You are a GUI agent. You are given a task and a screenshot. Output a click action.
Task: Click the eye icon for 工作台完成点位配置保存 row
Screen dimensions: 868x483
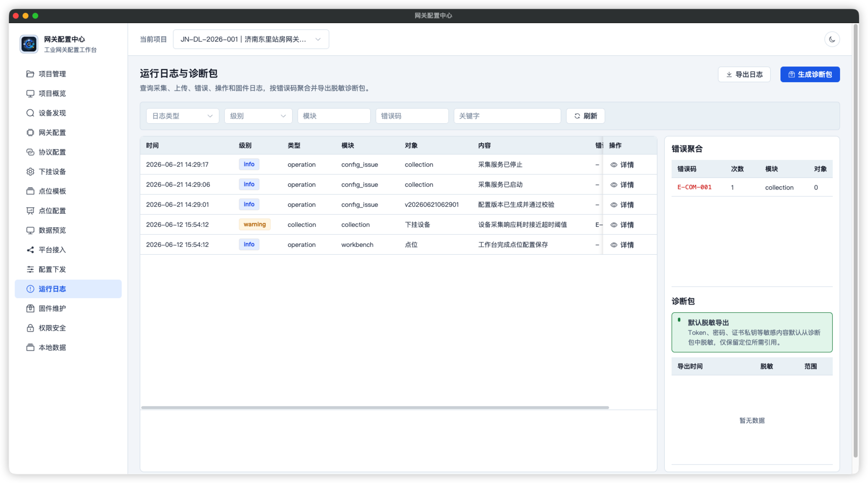click(614, 245)
